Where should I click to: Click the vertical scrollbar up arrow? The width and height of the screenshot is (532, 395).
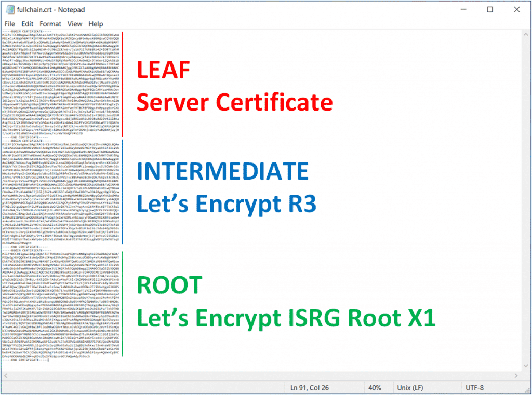[x=525, y=35]
